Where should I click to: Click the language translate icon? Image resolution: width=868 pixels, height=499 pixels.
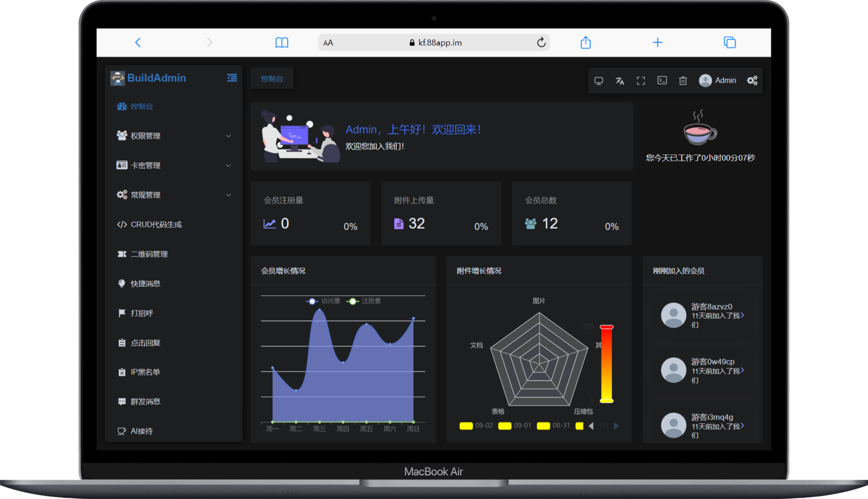click(620, 81)
